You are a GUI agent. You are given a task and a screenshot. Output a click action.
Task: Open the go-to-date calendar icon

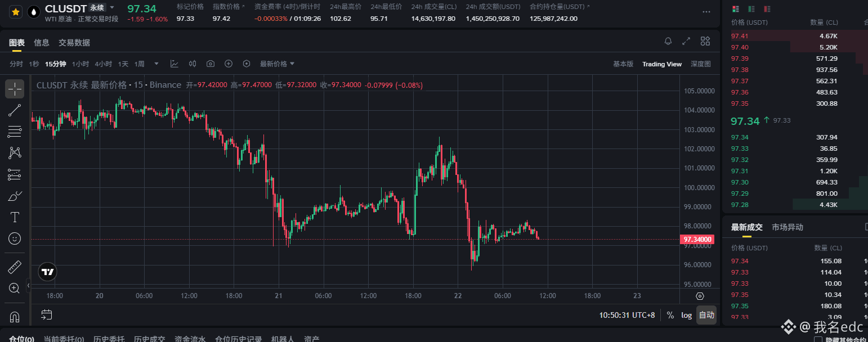(x=47, y=315)
